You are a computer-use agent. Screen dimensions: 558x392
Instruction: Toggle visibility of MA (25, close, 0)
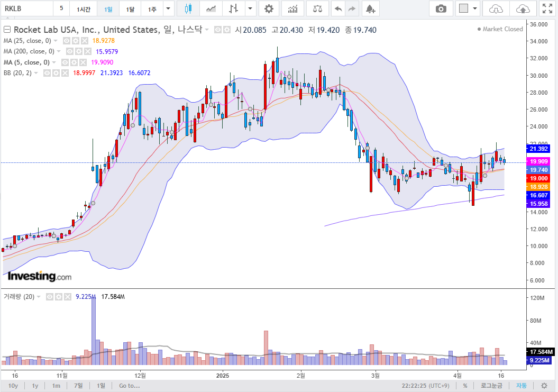click(x=66, y=41)
